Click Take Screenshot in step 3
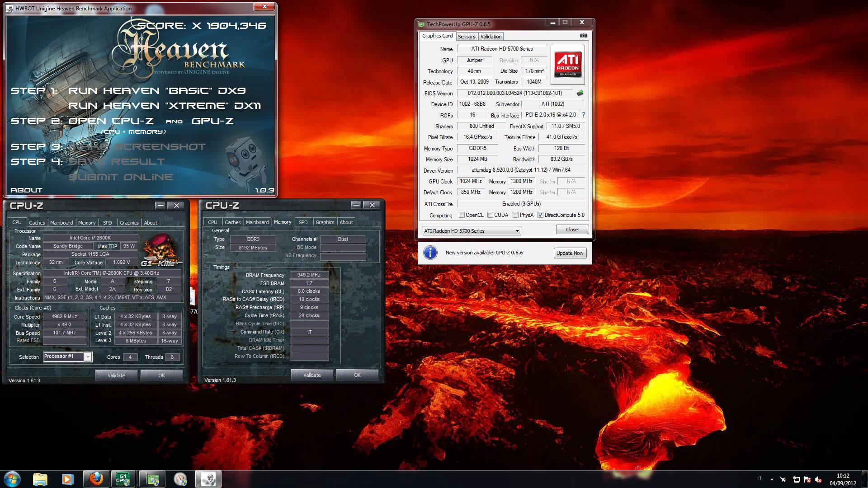 click(137, 147)
